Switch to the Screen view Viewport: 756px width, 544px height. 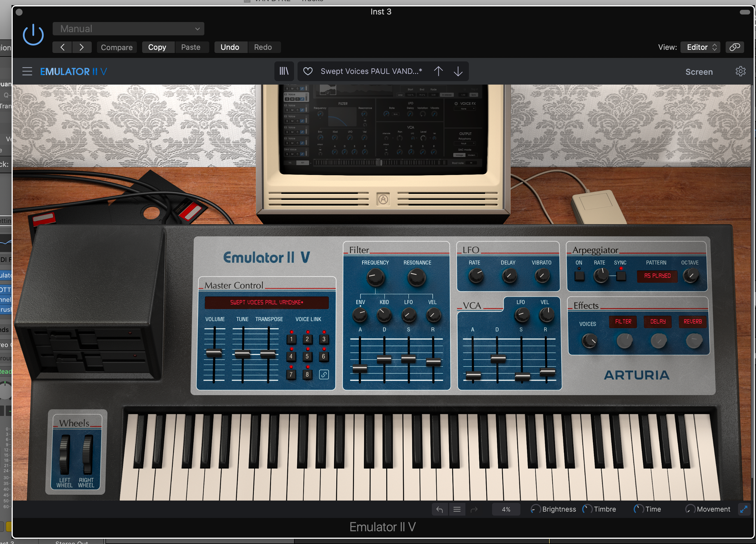point(699,72)
